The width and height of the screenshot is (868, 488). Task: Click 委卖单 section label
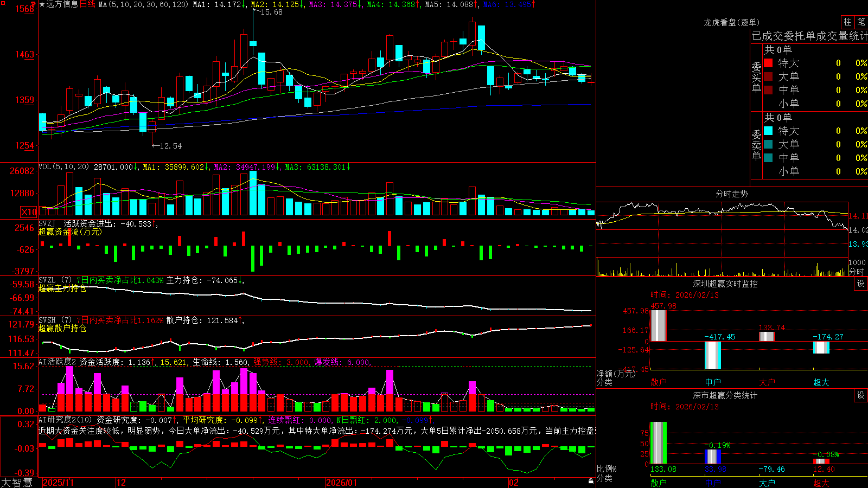click(756, 145)
